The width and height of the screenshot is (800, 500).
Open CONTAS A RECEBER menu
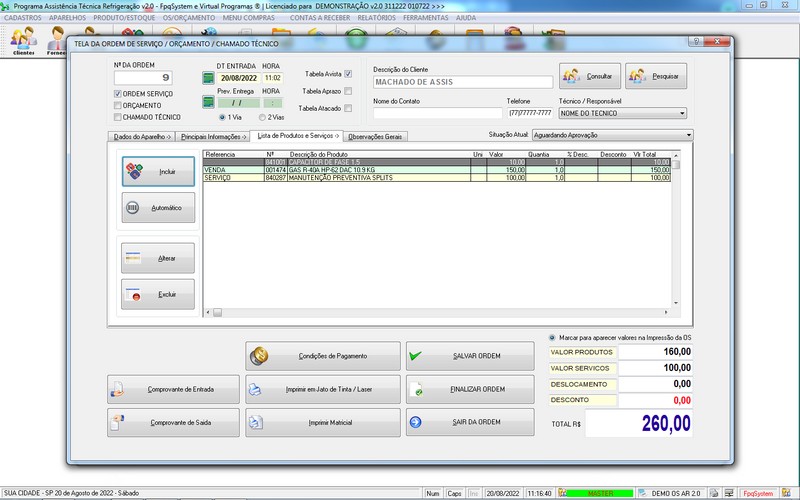pyautogui.click(x=320, y=18)
